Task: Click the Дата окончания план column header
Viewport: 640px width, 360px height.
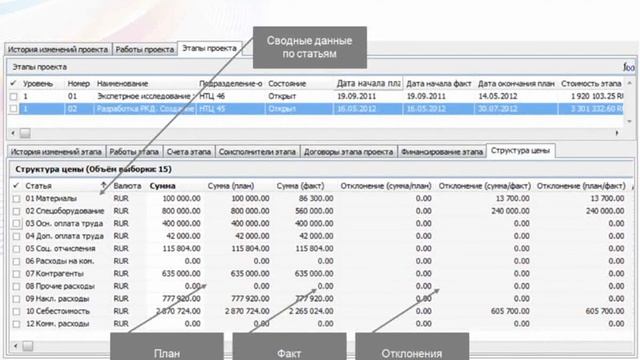Action: (x=516, y=84)
